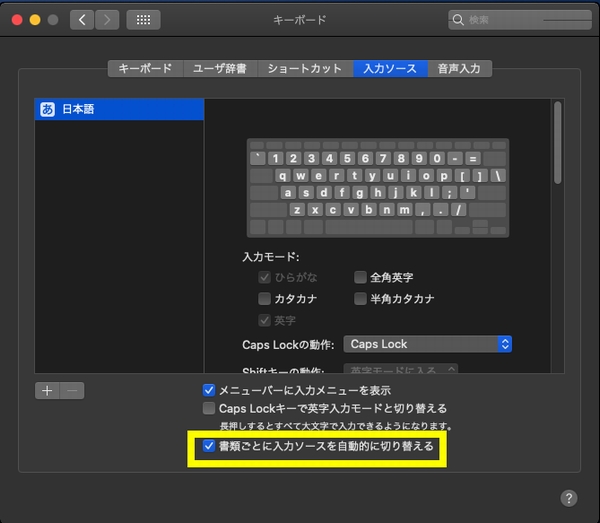The height and width of the screenshot is (523, 600).
Task: Enable the カタカナ input mode checkbox
Action: (x=264, y=298)
